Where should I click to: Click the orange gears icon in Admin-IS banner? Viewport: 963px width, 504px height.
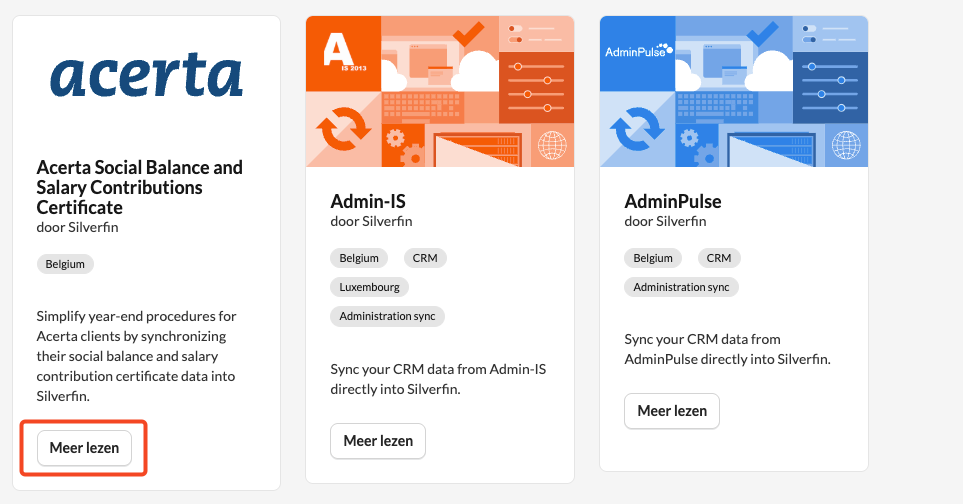(x=404, y=147)
